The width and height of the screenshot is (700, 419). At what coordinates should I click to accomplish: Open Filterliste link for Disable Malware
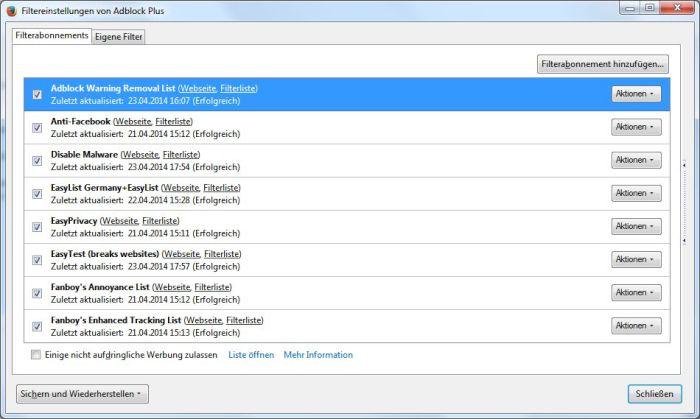180,154
